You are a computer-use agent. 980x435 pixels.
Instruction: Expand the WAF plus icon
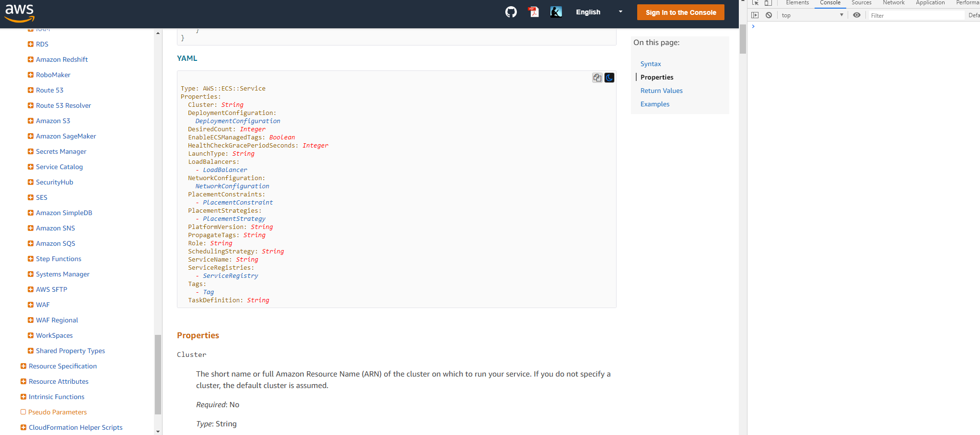click(31, 305)
